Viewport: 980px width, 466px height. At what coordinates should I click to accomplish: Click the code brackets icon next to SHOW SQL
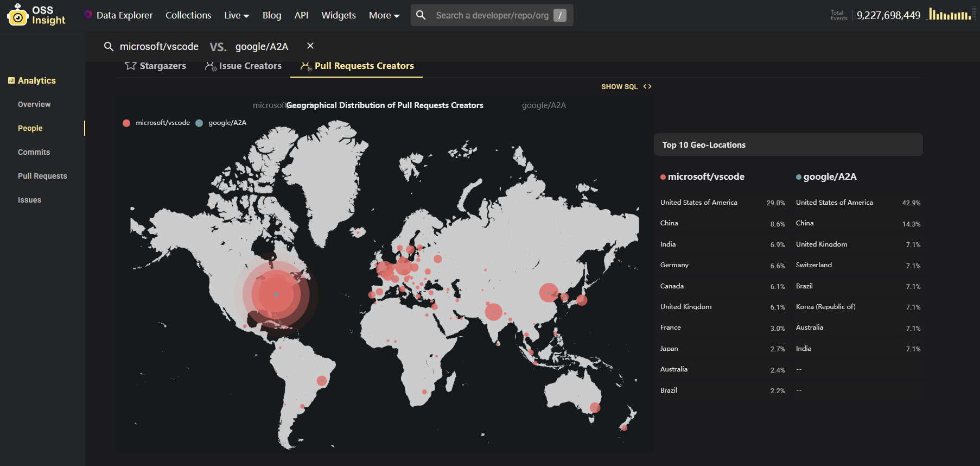click(647, 86)
